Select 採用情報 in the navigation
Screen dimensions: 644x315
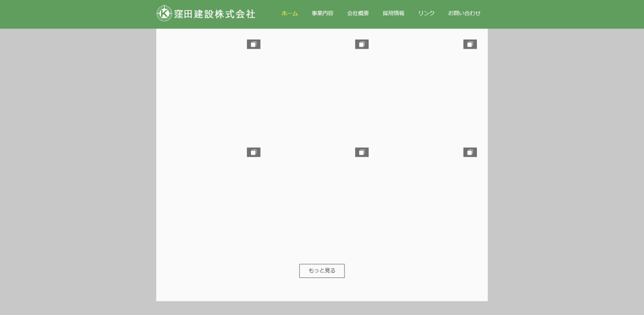(x=393, y=14)
